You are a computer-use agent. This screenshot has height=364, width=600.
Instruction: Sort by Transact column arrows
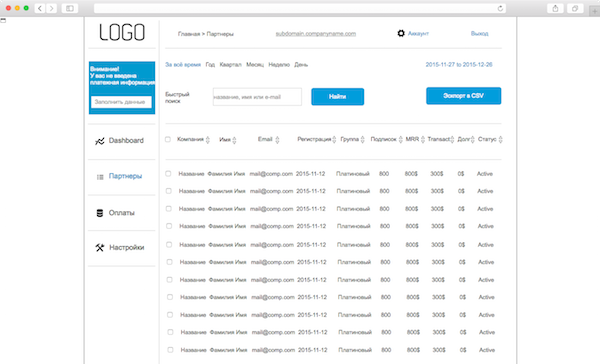tap(452, 140)
